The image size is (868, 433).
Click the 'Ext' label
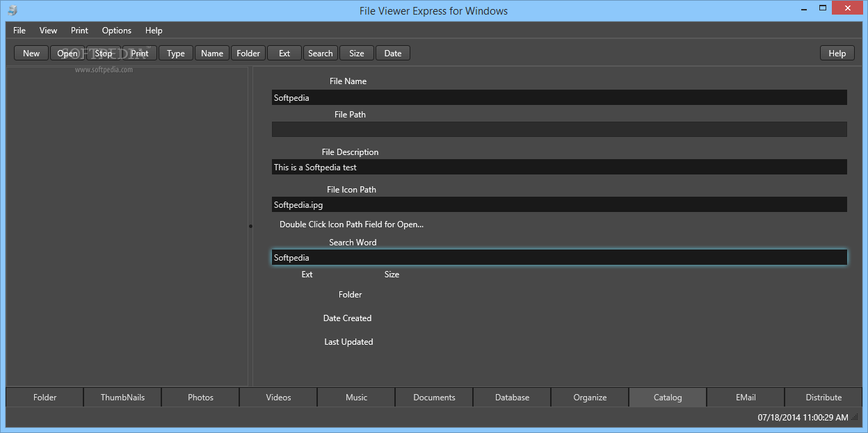(307, 275)
